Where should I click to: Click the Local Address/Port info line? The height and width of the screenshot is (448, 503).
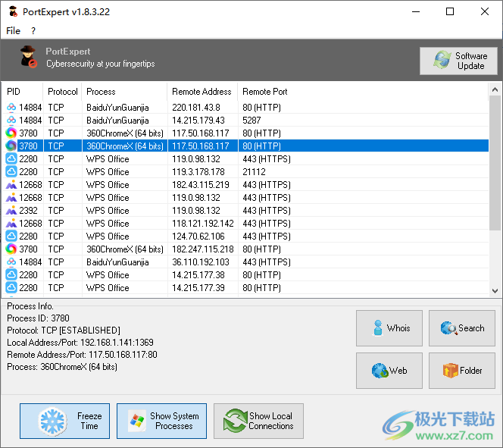[x=80, y=343]
